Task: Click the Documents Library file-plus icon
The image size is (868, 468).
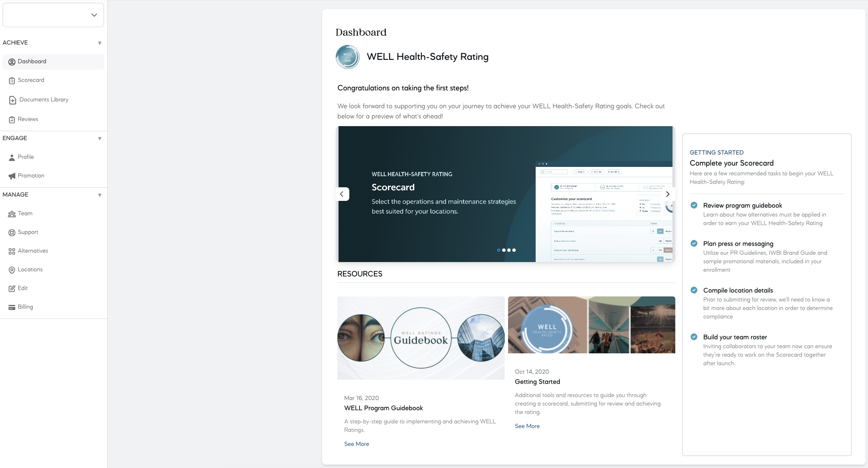Action: coord(13,100)
